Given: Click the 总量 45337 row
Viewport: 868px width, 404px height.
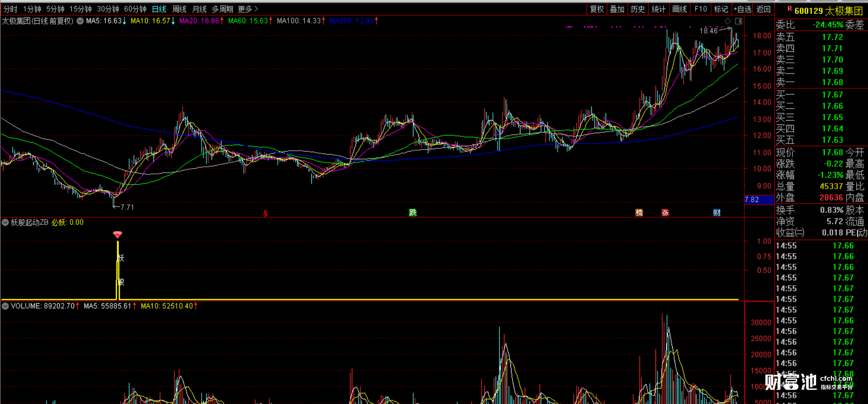Looking at the screenshot, I should tap(810, 187).
